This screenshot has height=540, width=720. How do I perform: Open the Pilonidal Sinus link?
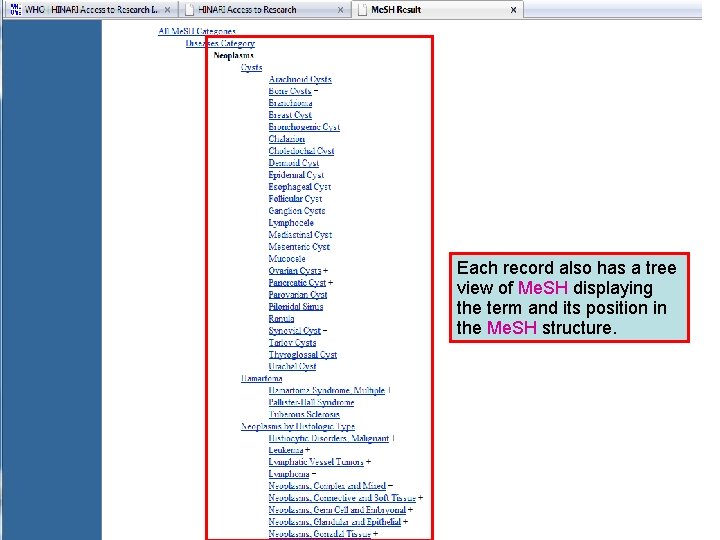click(x=296, y=306)
